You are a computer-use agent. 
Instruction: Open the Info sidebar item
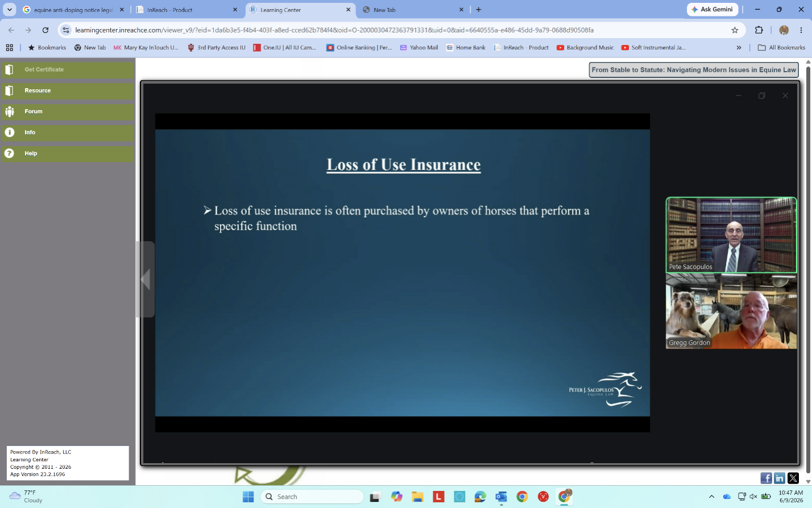[x=68, y=133]
